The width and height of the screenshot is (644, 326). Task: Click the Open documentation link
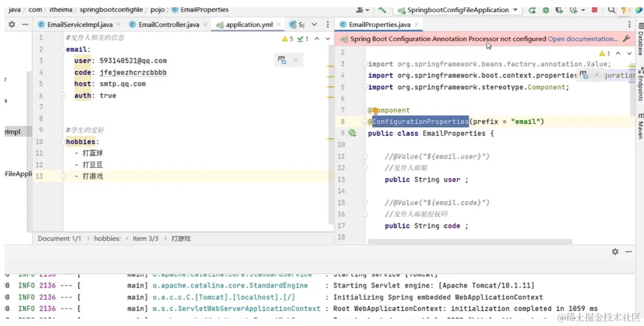583,39
